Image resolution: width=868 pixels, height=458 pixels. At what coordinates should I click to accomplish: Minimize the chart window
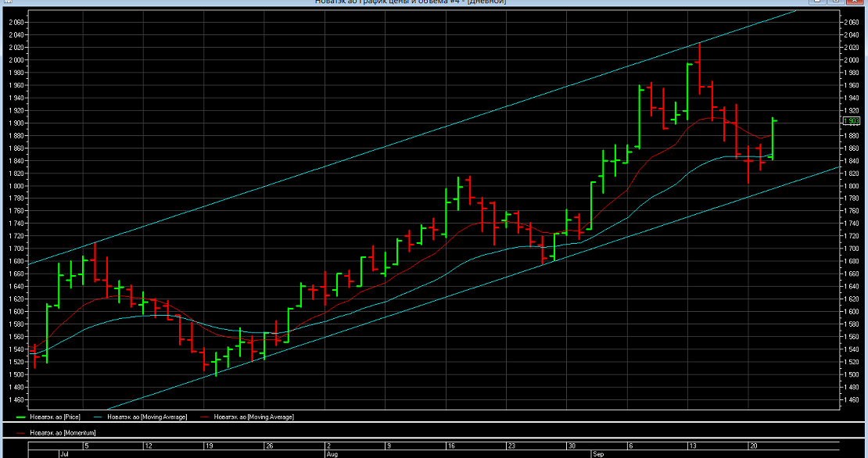point(817,2)
